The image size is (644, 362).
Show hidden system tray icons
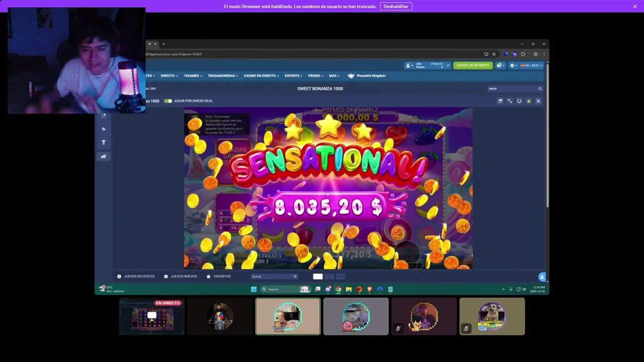(503, 289)
